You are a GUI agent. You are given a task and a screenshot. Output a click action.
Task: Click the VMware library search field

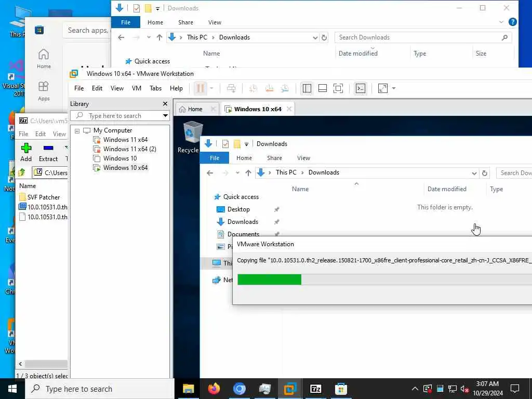[119, 116]
